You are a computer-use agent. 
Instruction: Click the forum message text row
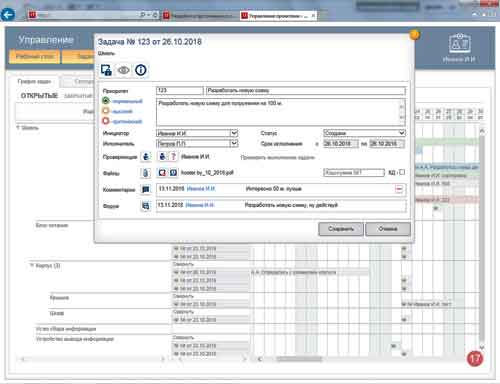(x=281, y=205)
